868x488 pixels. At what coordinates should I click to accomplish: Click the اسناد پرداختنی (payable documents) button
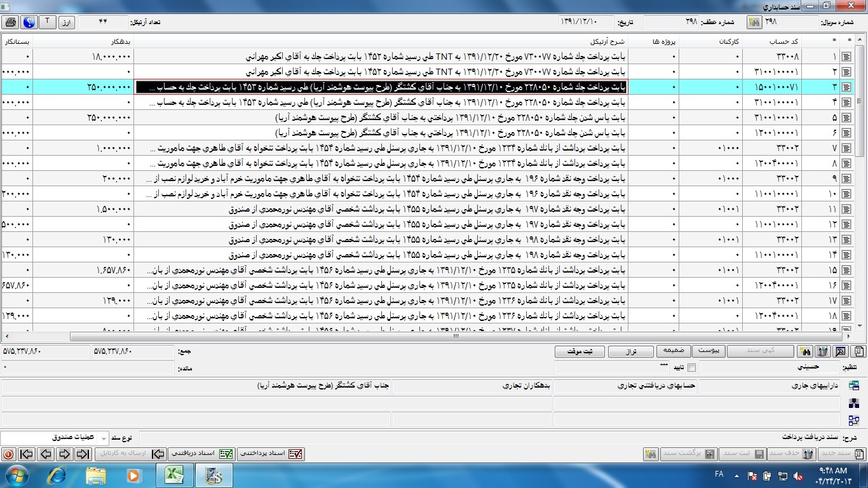[x=271, y=454]
